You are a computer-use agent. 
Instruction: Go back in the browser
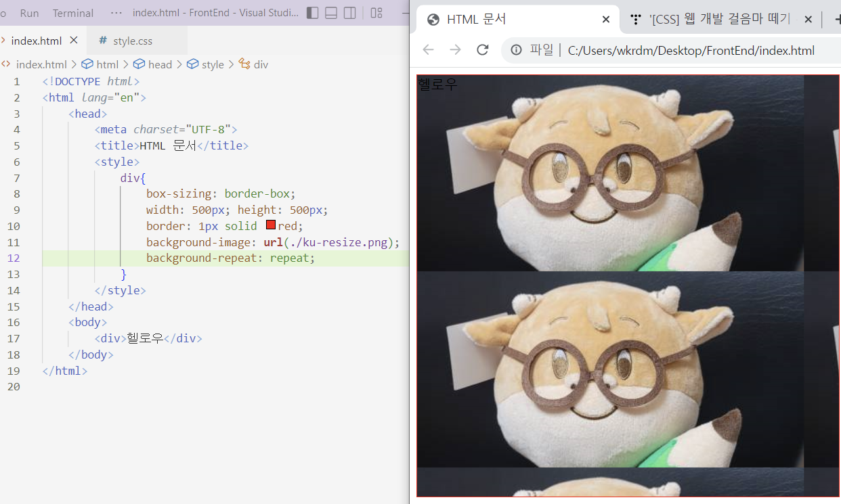pyautogui.click(x=428, y=50)
